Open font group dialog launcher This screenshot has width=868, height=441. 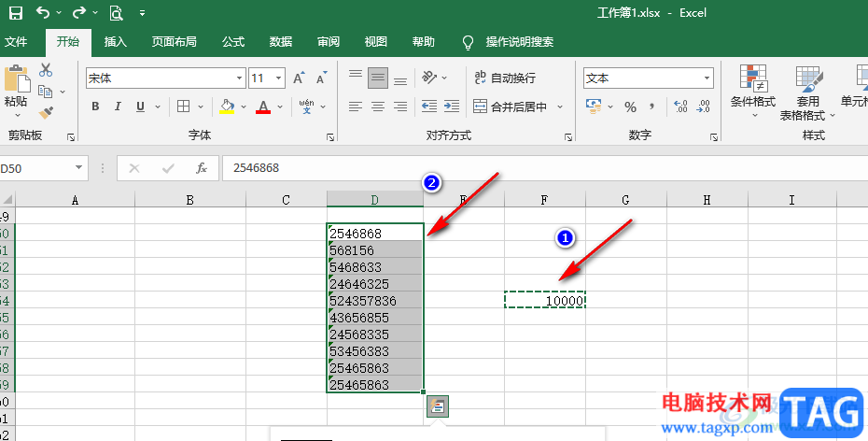[330, 136]
